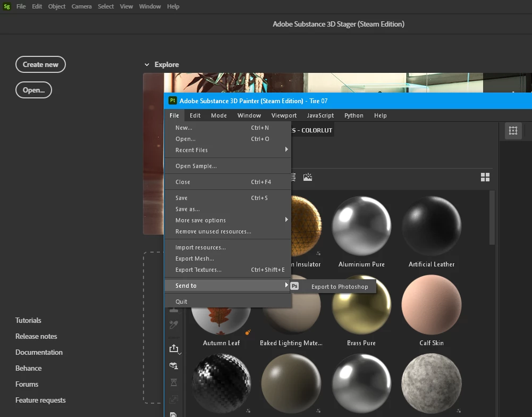Open the Tutorials link in Stager
This screenshot has height=417, width=532.
(28, 320)
